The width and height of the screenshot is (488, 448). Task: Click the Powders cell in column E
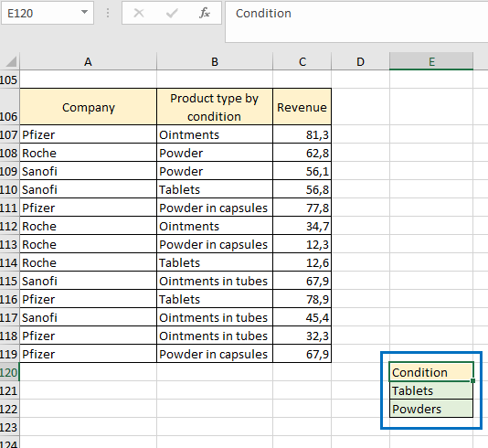(431, 409)
